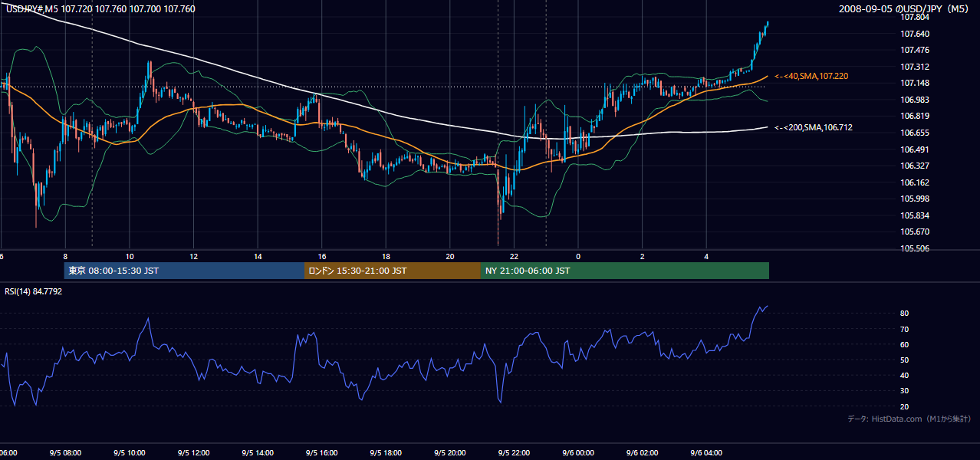980x460 pixels.
Task: Click the 9/5 08:00 time axis label
Action: 65,453
